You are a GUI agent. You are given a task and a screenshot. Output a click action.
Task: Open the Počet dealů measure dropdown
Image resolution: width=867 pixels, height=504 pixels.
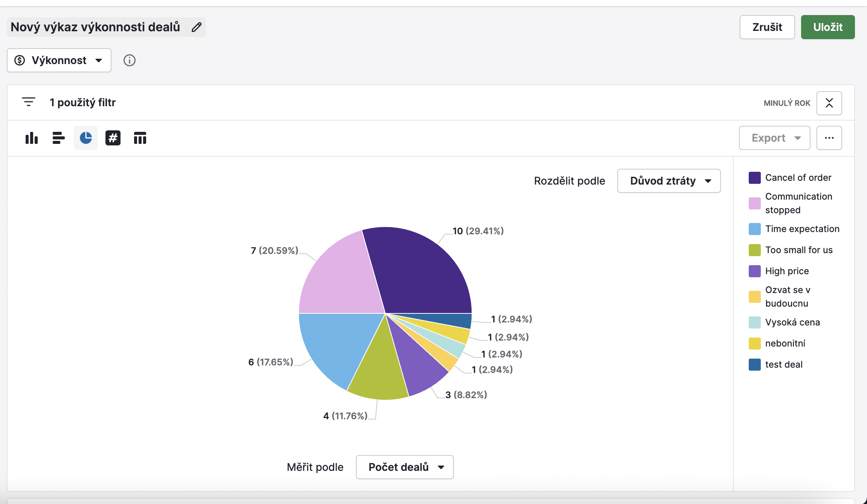pos(404,467)
